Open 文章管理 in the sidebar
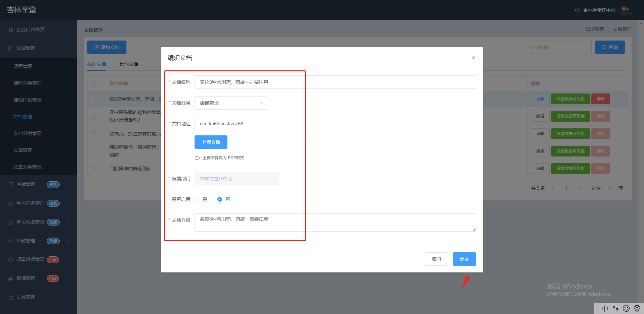 (23, 150)
